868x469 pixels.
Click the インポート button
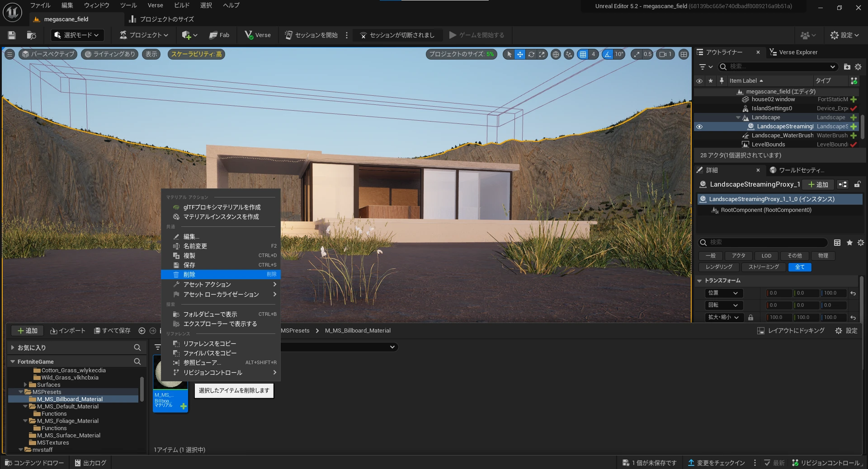pos(68,331)
